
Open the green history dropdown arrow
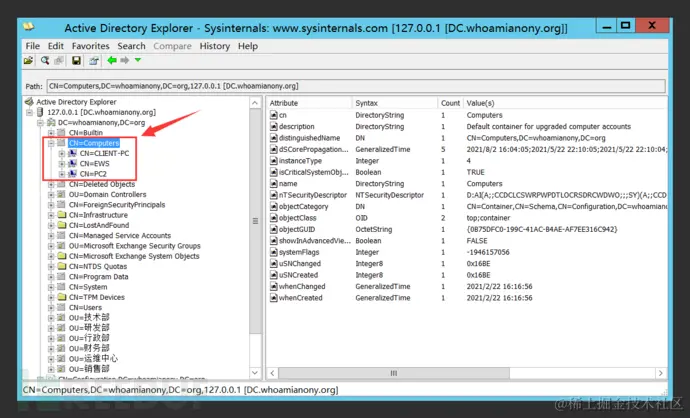pyautogui.click(x=138, y=60)
